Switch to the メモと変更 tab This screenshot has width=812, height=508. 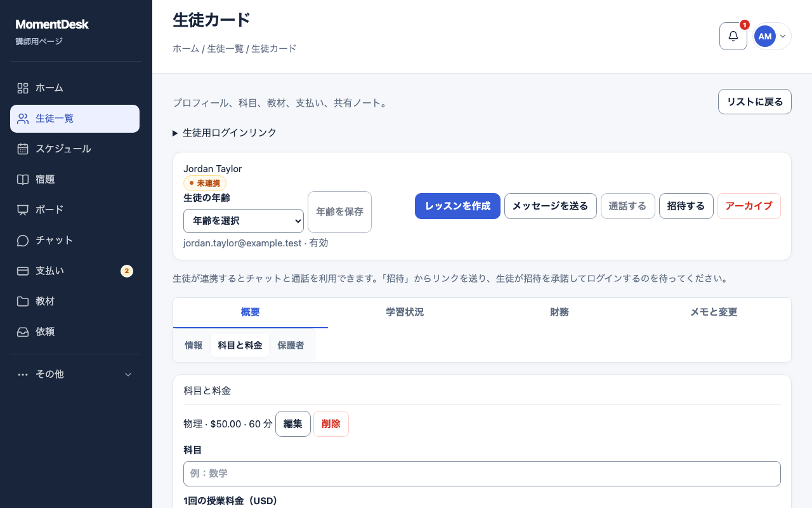(714, 312)
